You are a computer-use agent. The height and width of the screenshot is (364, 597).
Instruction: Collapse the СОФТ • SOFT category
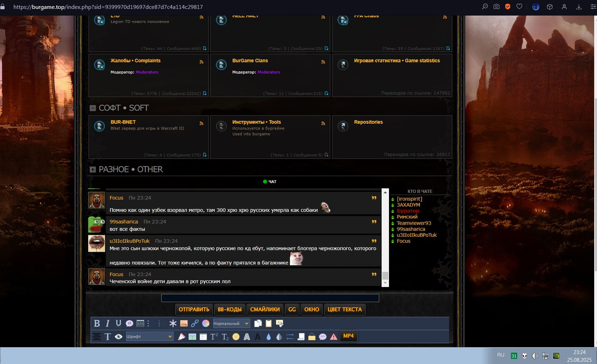pos(93,108)
